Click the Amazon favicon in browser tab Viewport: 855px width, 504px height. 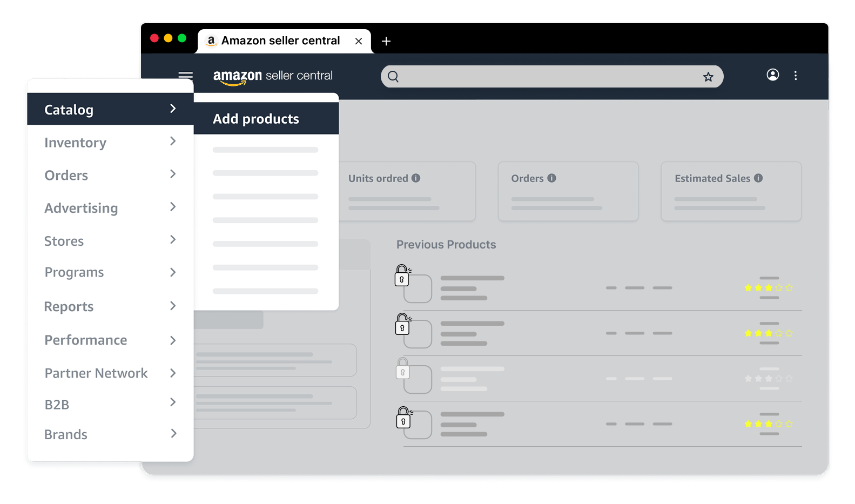pos(211,41)
